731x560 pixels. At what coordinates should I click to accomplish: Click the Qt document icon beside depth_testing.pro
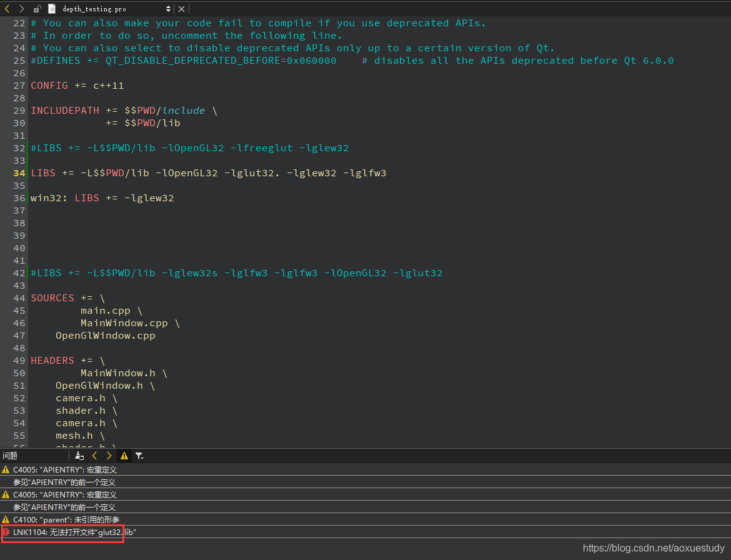(x=52, y=9)
